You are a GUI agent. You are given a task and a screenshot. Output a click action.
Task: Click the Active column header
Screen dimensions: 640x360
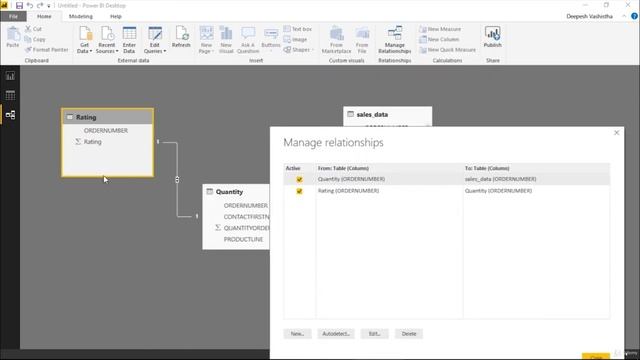[x=293, y=168]
